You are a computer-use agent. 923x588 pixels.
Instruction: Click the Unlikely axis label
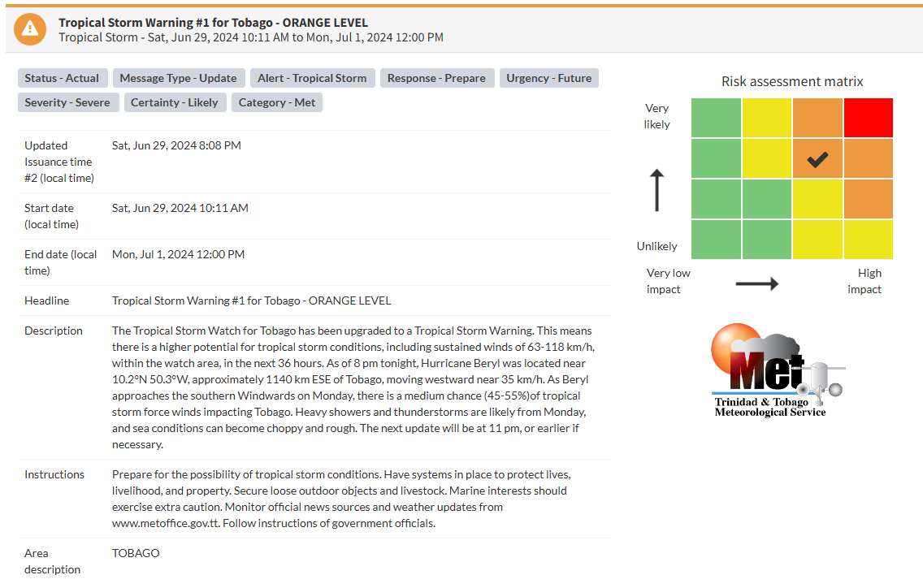pyautogui.click(x=657, y=246)
